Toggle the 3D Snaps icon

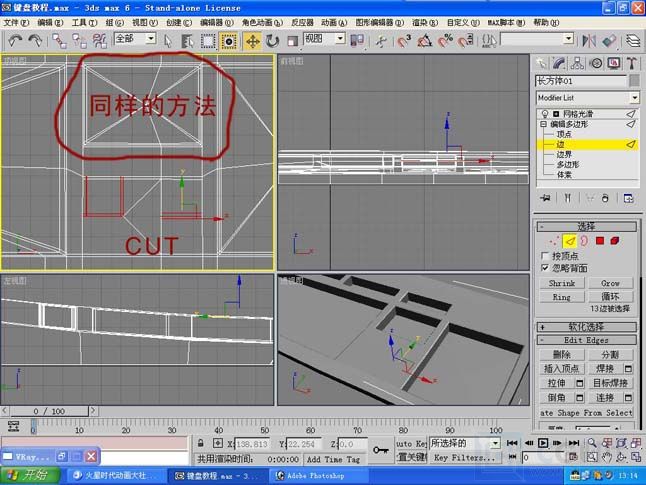[404, 41]
